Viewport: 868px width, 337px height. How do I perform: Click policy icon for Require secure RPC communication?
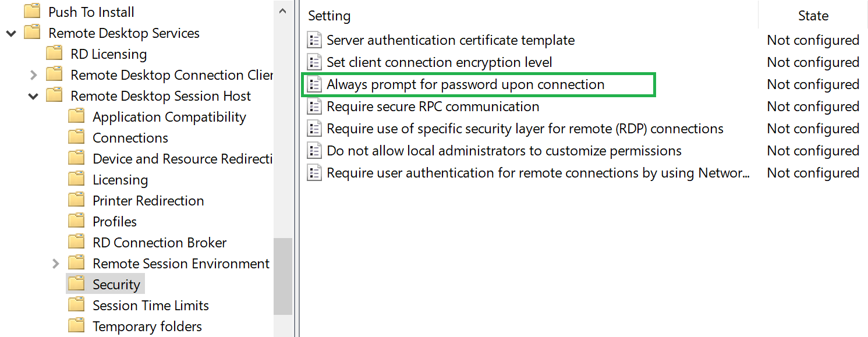314,107
